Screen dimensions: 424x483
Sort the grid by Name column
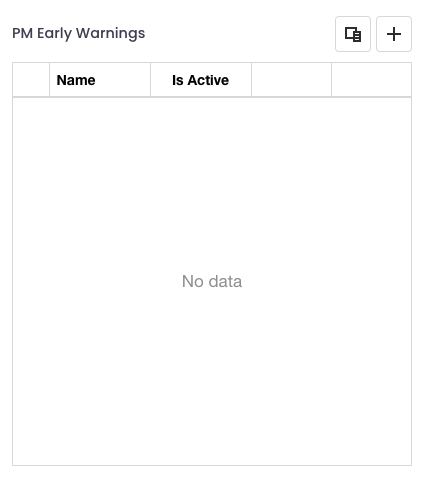click(x=100, y=80)
